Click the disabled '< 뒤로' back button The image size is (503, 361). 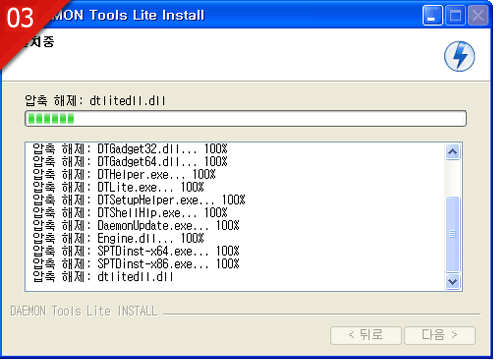click(x=366, y=335)
